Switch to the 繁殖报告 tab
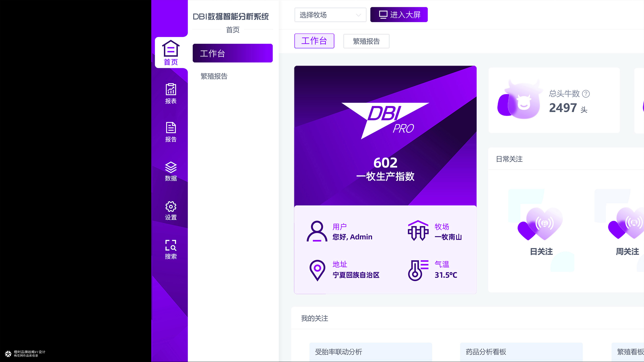644x362 pixels. (x=366, y=41)
